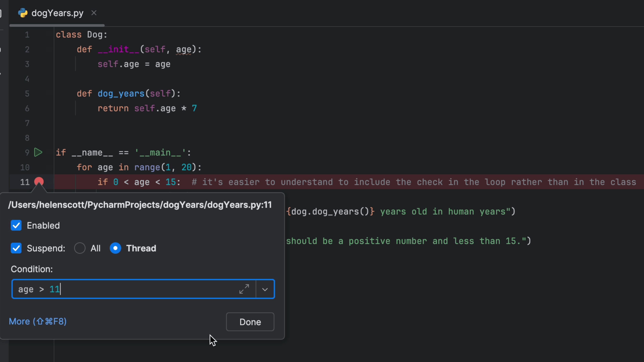Click the underlined age parameter on line 2
The height and width of the screenshot is (362, 644).
click(183, 49)
